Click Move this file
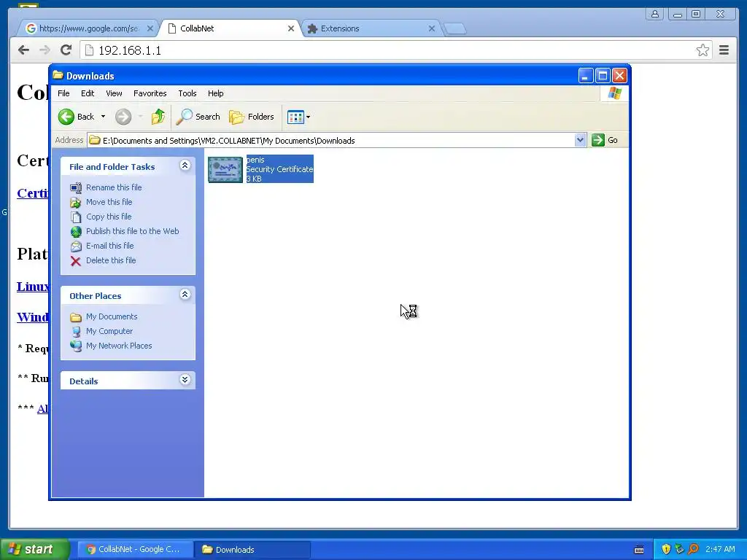Image resolution: width=747 pixels, height=560 pixels. coord(109,203)
